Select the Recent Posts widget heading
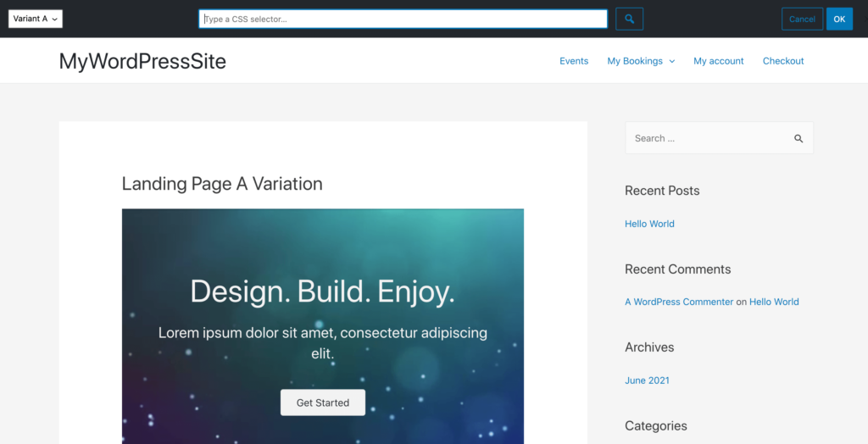 coord(662,191)
